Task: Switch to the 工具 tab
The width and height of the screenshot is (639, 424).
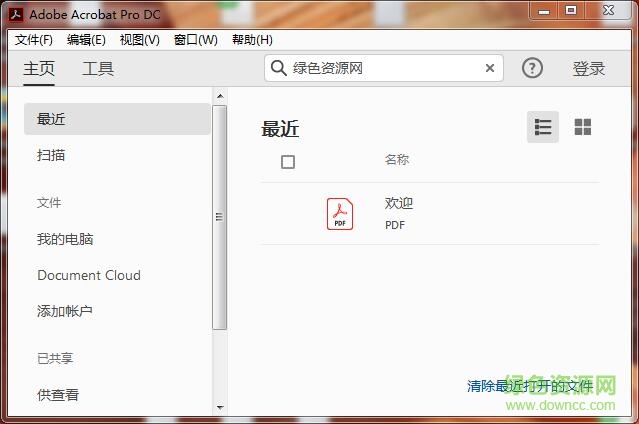Action: (x=98, y=68)
